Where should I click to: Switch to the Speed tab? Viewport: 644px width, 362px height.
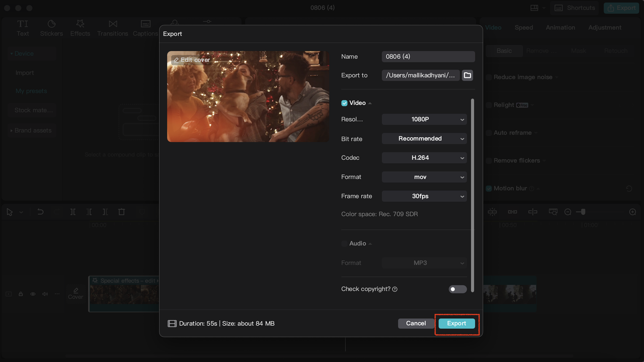tap(523, 27)
